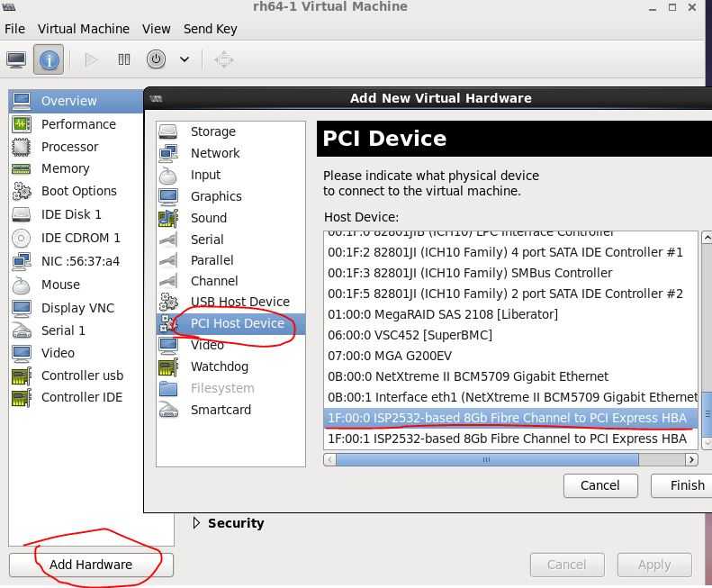Open the Virtual Machine menu
The image size is (712, 588).
(x=84, y=29)
